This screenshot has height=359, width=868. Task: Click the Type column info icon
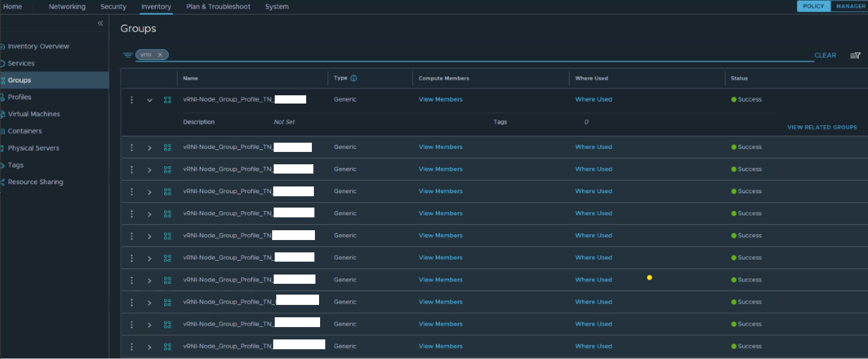tap(354, 78)
